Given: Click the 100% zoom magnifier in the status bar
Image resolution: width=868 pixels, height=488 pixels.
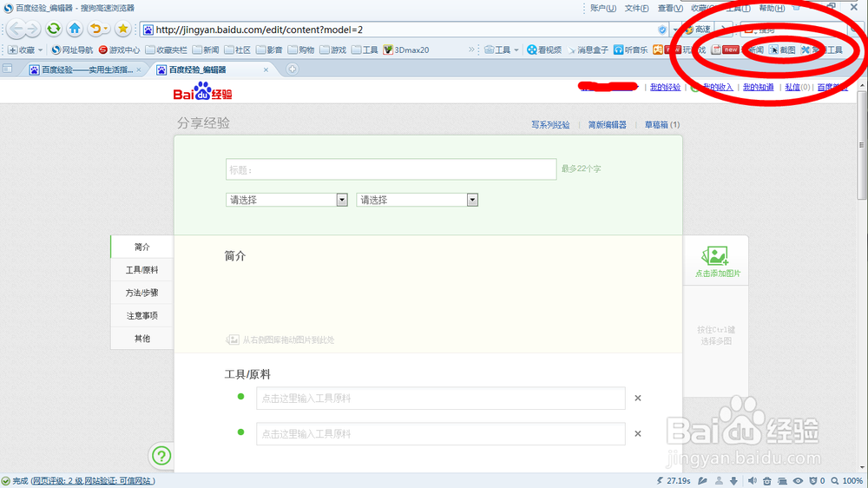Looking at the screenshot, I should coord(835,481).
